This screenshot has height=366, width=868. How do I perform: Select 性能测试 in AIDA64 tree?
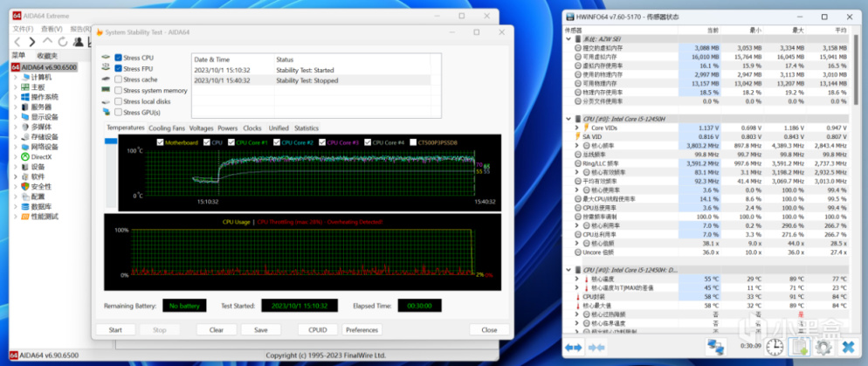(x=39, y=217)
